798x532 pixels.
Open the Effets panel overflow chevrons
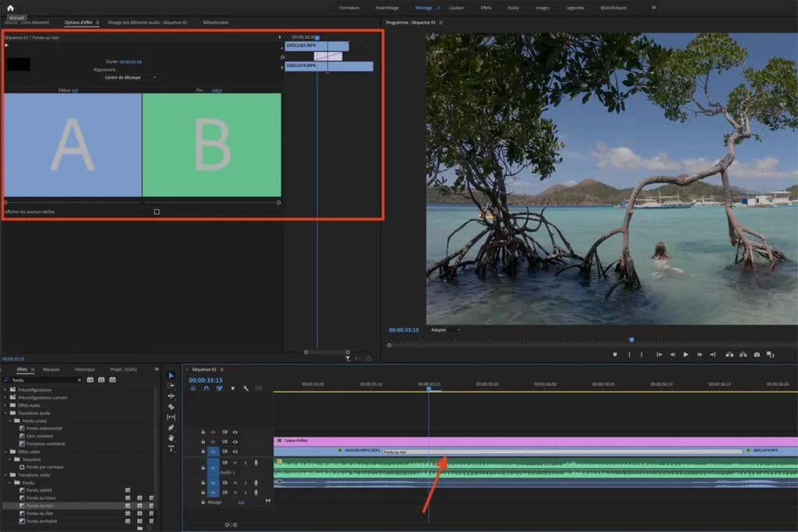pyautogui.click(x=157, y=369)
